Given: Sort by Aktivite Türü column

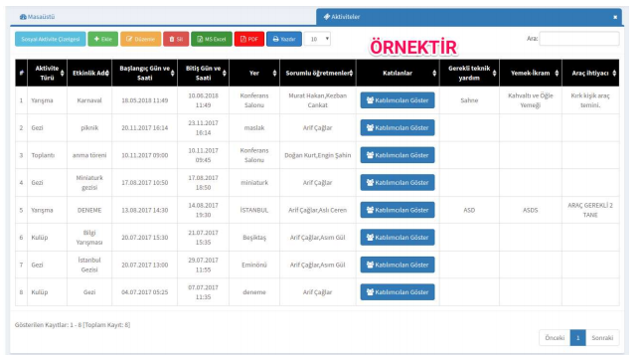Looking at the screenshot, I should click(x=48, y=73).
